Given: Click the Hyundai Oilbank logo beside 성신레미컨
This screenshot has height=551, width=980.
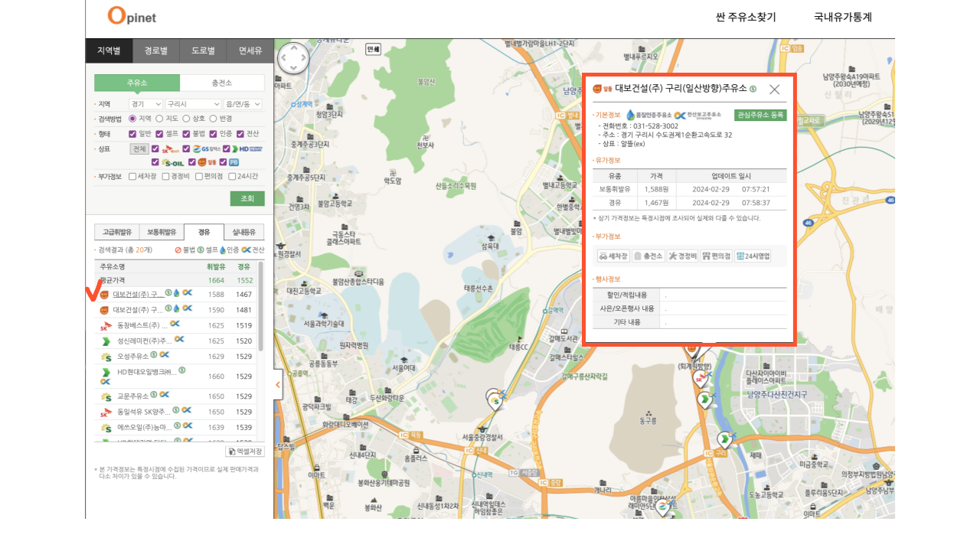Looking at the screenshot, I should pos(106,341).
